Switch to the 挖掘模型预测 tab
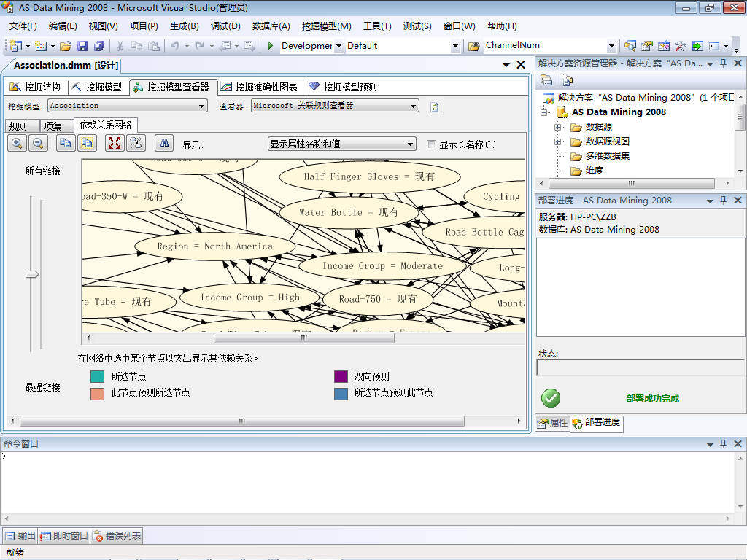Screen dimensions: 747x560 pyautogui.click(x=343, y=87)
